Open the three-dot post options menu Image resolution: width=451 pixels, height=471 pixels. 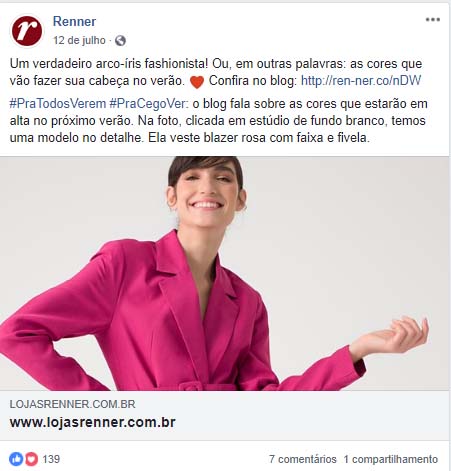point(433,20)
